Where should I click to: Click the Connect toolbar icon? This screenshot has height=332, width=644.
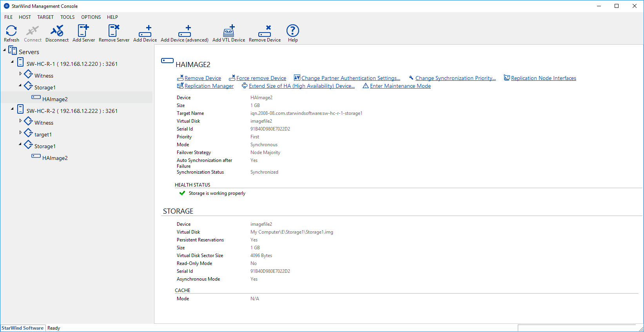point(33,31)
